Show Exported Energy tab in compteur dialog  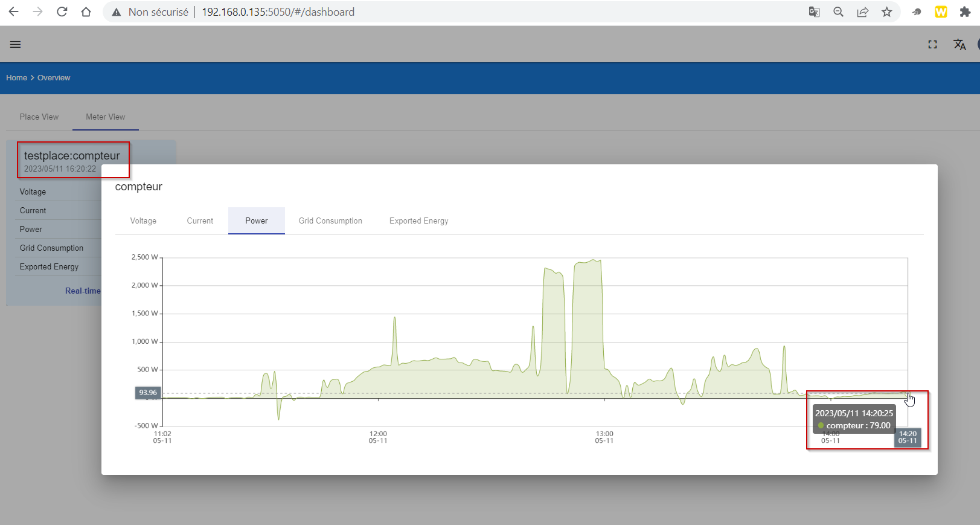tap(418, 221)
